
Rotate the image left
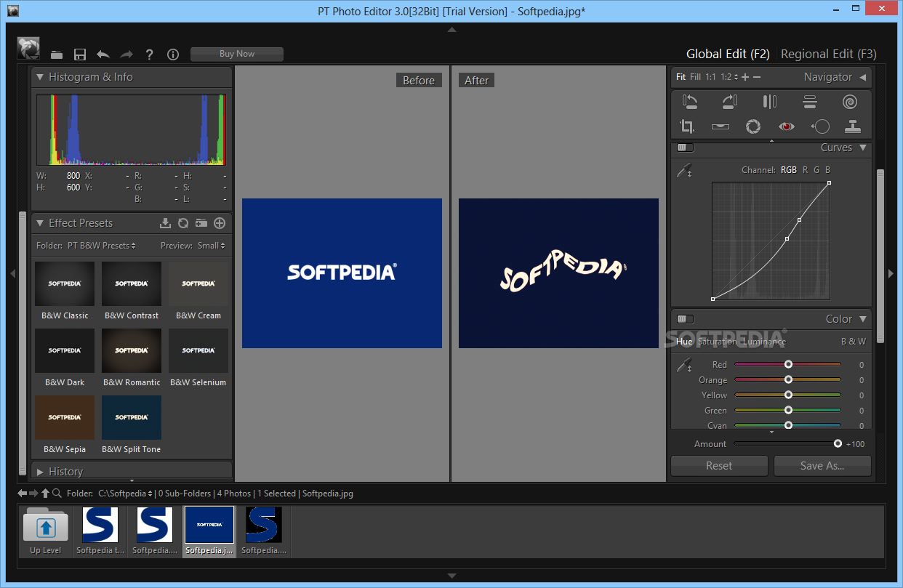[x=690, y=102]
